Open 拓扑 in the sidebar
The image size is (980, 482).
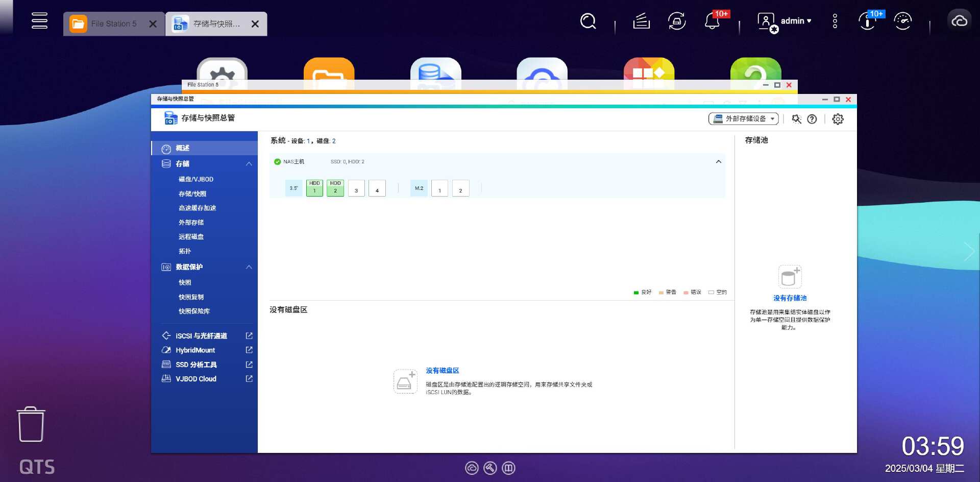tap(185, 251)
